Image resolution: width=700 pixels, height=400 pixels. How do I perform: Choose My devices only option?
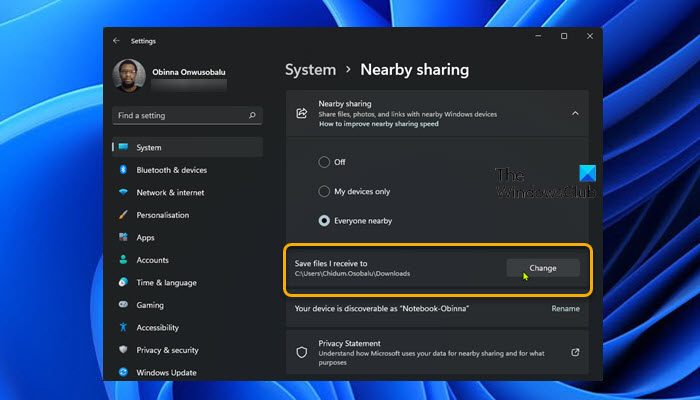[324, 191]
